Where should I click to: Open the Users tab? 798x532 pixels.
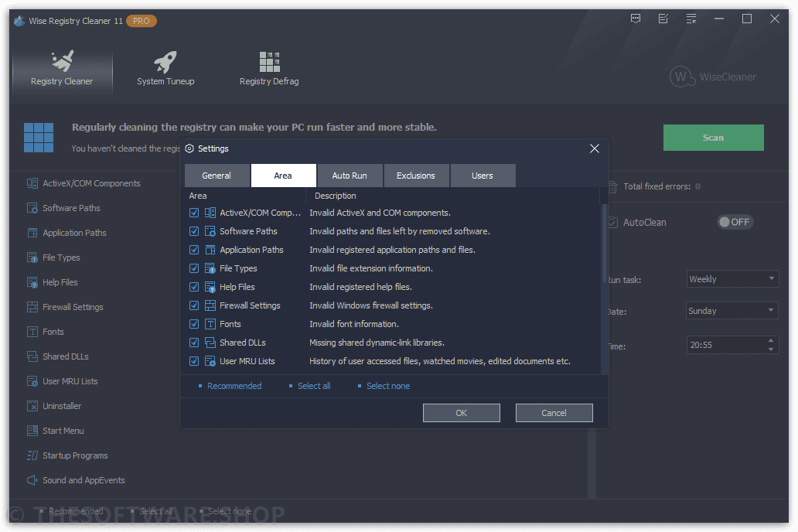click(483, 176)
